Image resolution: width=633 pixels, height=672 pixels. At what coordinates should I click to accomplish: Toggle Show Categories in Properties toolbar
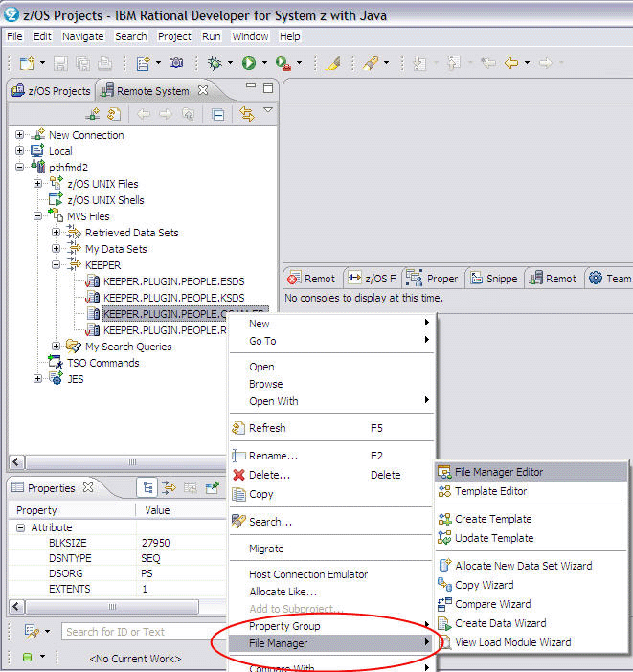[x=147, y=488]
